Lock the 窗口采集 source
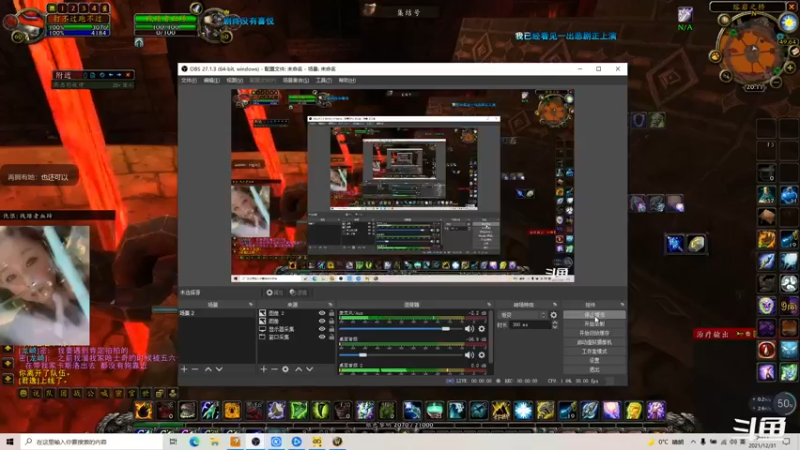 click(331, 337)
